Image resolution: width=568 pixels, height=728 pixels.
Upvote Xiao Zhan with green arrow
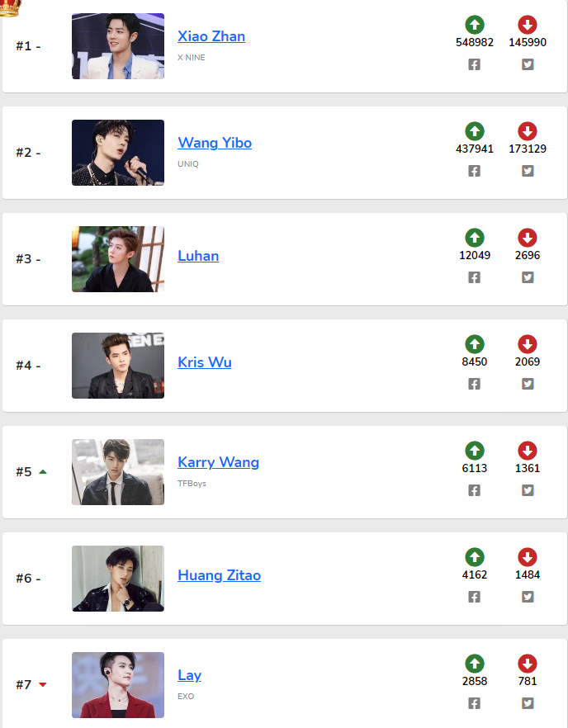(x=475, y=25)
